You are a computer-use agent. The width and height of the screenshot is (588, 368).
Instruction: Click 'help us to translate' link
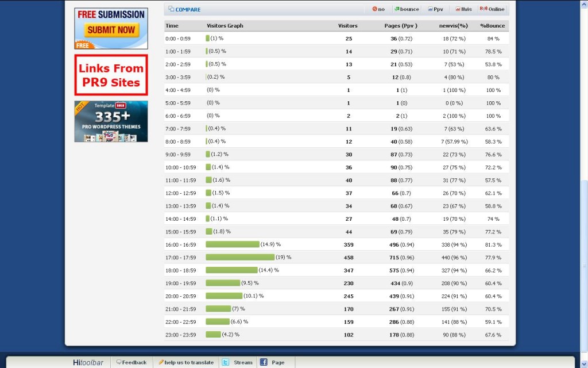click(x=186, y=362)
